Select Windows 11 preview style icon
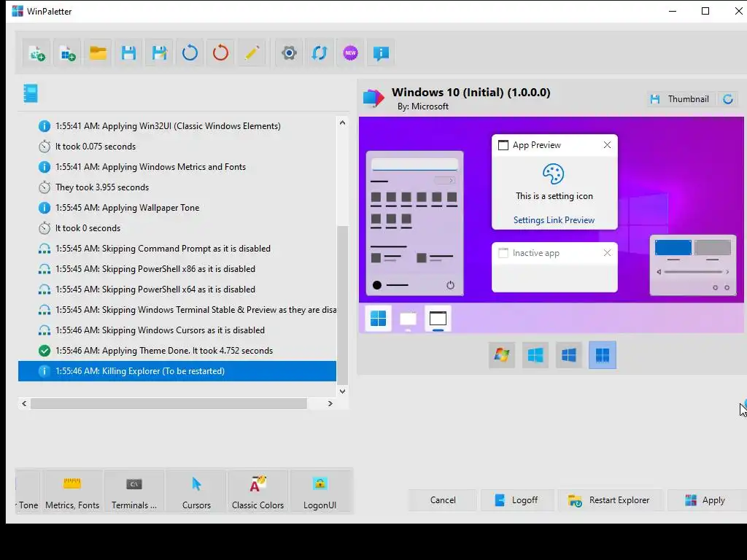Image resolution: width=747 pixels, height=560 pixels. [x=602, y=355]
